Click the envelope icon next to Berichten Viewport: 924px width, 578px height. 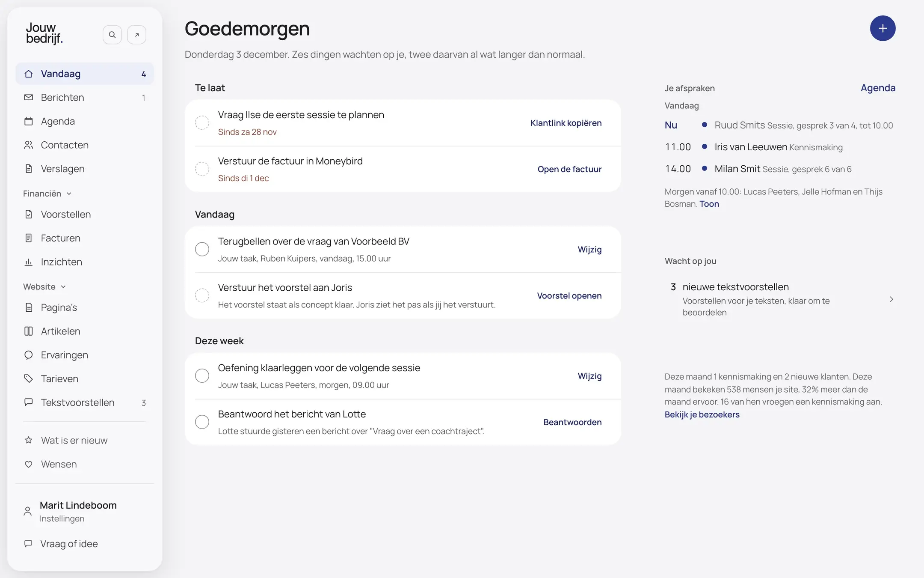click(29, 97)
